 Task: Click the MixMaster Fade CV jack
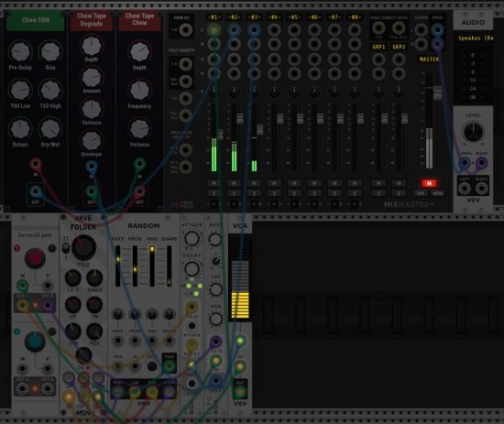pos(186,30)
